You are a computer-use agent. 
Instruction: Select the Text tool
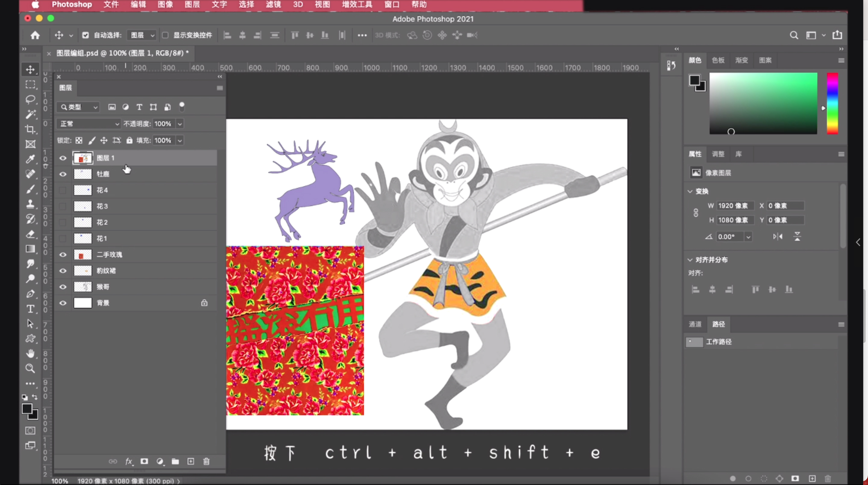[x=30, y=308]
